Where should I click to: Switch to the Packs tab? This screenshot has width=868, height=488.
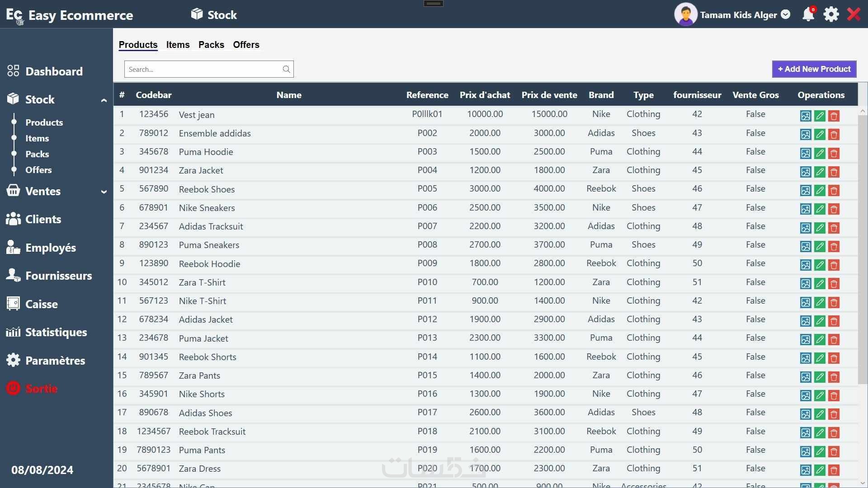211,45
